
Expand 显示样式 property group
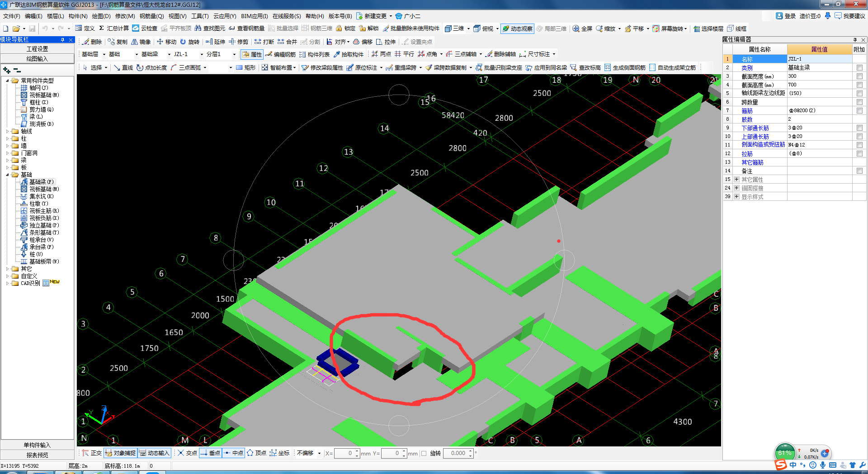pos(736,196)
